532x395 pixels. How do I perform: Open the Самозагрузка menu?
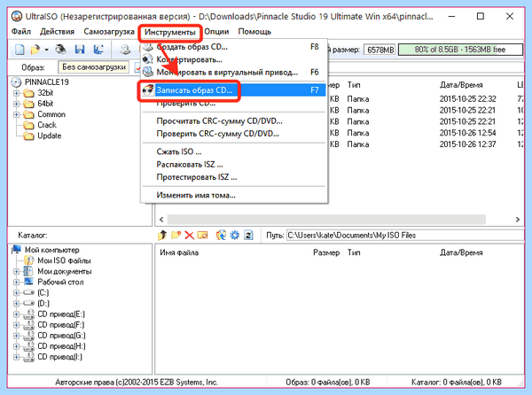[109, 32]
